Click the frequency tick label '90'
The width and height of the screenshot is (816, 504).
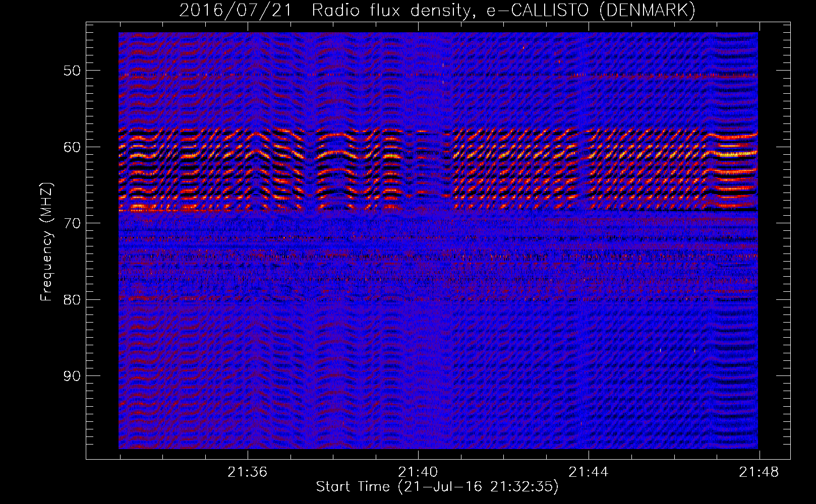click(x=72, y=376)
